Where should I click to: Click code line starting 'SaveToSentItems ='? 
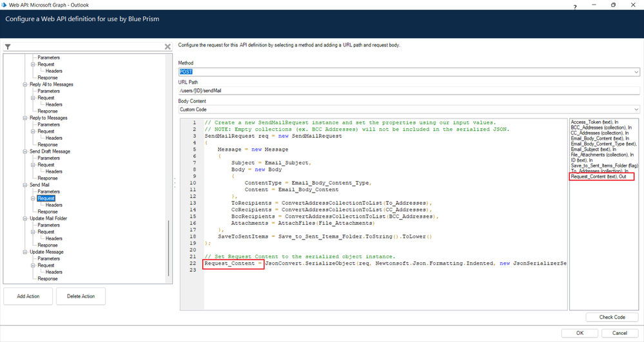pos(325,237)
